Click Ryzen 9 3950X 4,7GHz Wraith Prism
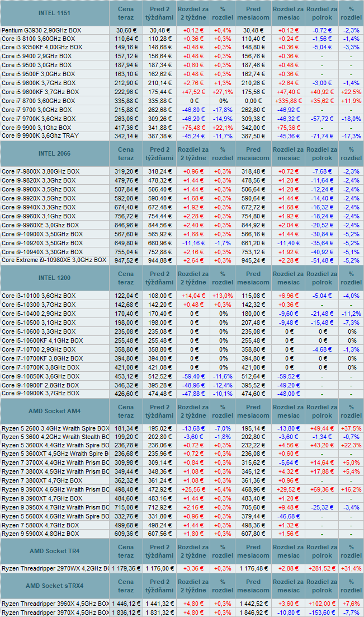 coord(55,508)
